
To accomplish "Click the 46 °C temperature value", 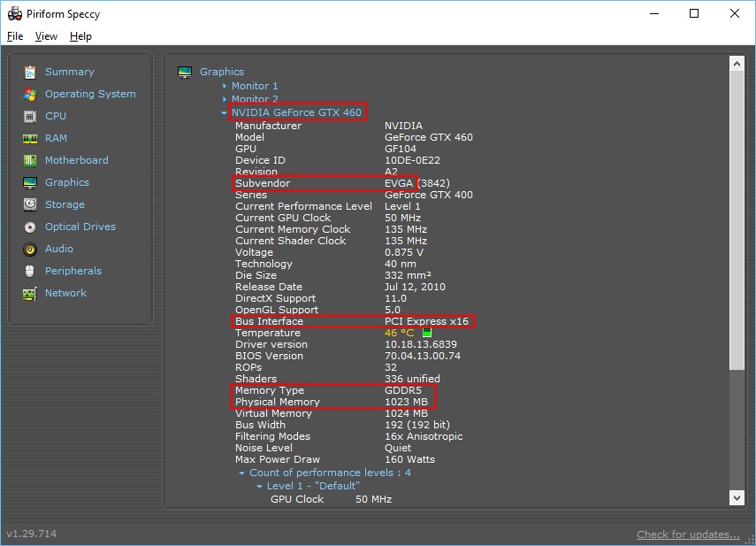I will (x=399, y=333).
